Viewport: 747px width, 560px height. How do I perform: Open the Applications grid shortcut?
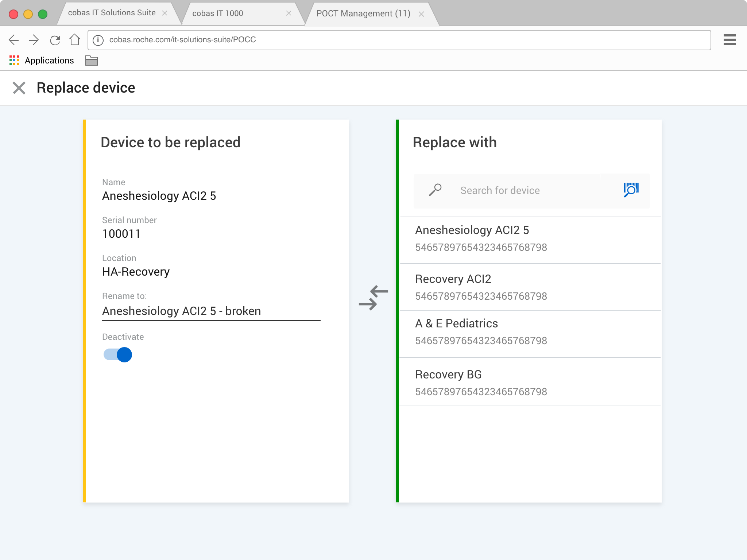(14, 61)
